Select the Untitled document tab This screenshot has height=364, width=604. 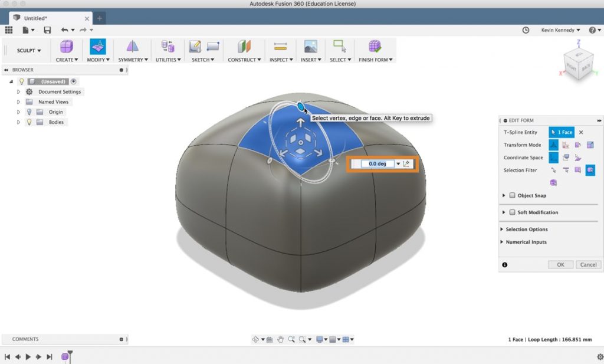tap(50, 18)
